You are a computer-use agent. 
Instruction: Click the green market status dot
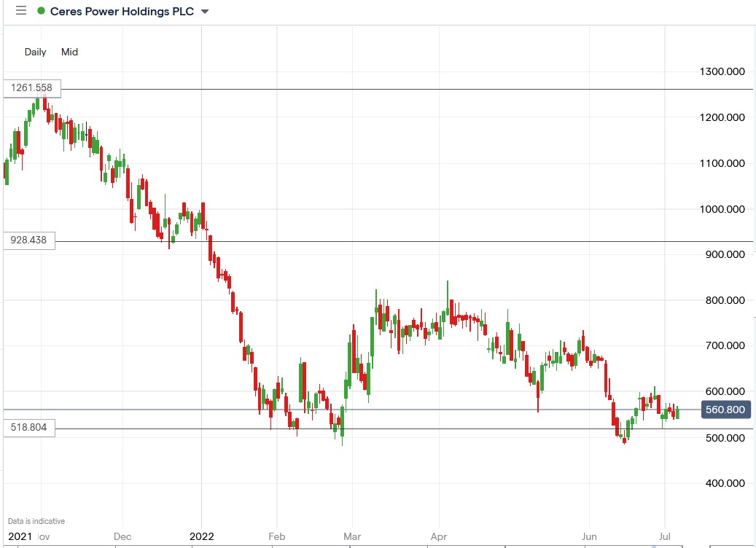[42, 12]
